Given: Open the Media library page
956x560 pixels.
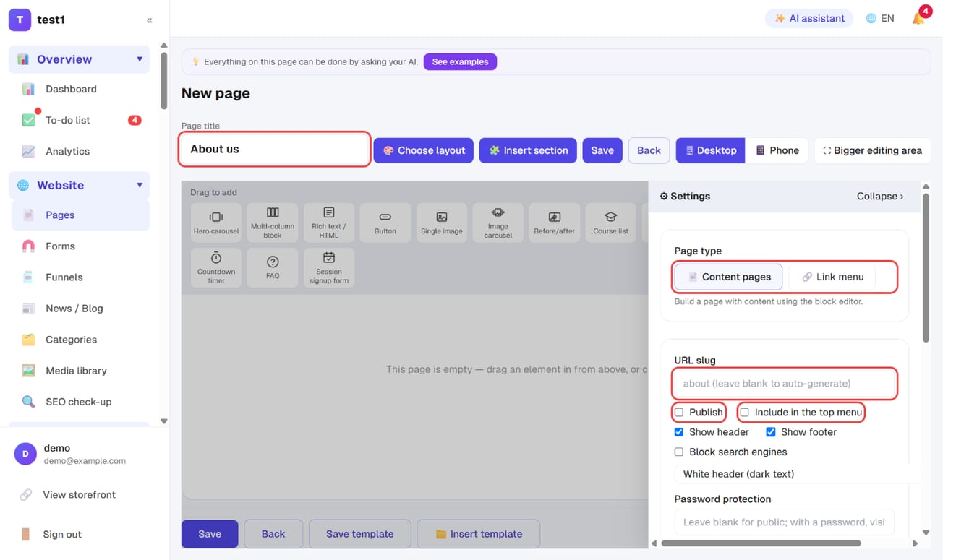Looking at the screenshot, I should (x=80, y=371).
